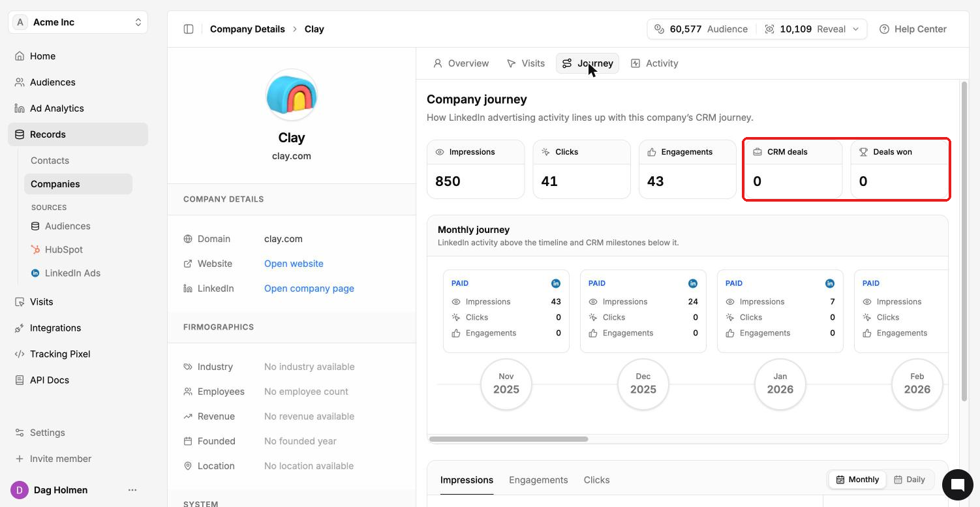Open the Acme Inc workspace switcher
Image resolution: width=980 pixels, height=507 pixels.
(78, 22)
